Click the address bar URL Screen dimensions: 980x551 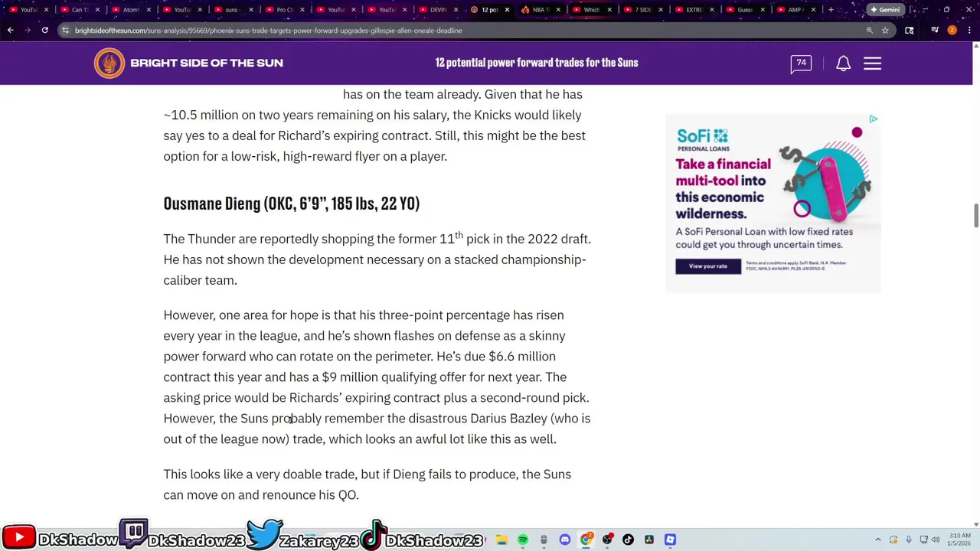(268, 31)
